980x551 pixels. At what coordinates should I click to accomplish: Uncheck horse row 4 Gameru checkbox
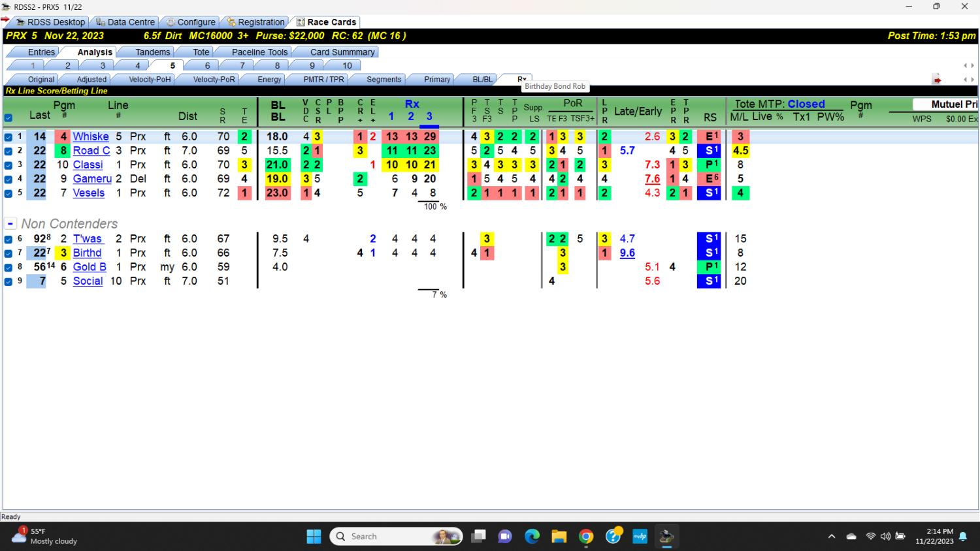click(8, 179)
